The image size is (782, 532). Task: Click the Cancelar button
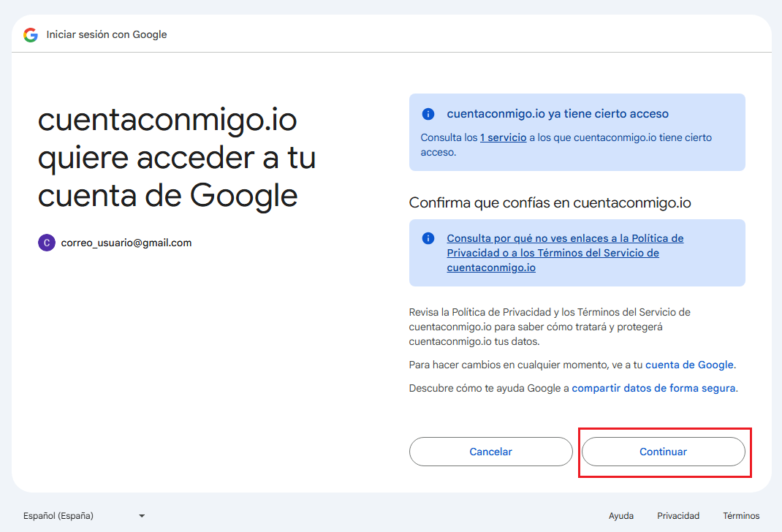pyautogui.click(x=490, y=452)
